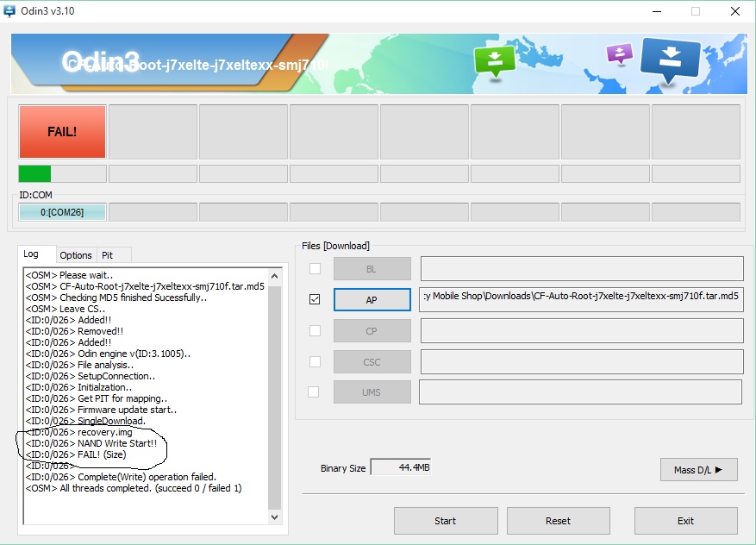
Task: Click the log scrollbar up arrow
Action: [x=274, y=276]
